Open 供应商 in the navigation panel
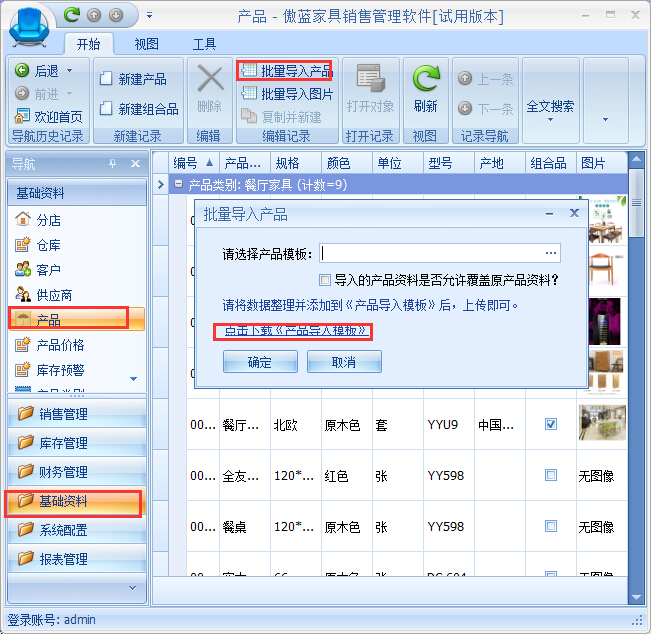The image size is (651, 634). coord(53,295)
